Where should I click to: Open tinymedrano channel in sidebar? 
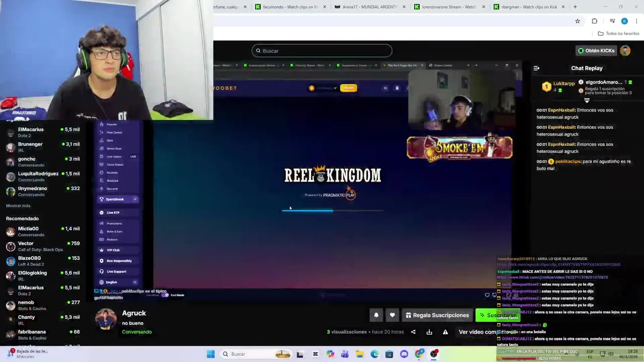pyautogui.click(x=43, y=191)
